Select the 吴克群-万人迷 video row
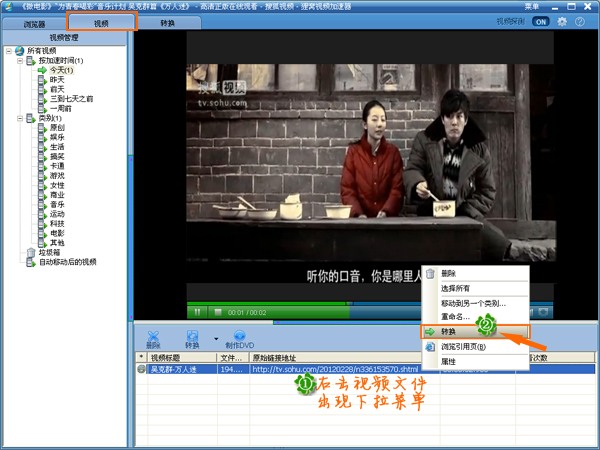The image size is (600, 450). [x=365, y=369]
